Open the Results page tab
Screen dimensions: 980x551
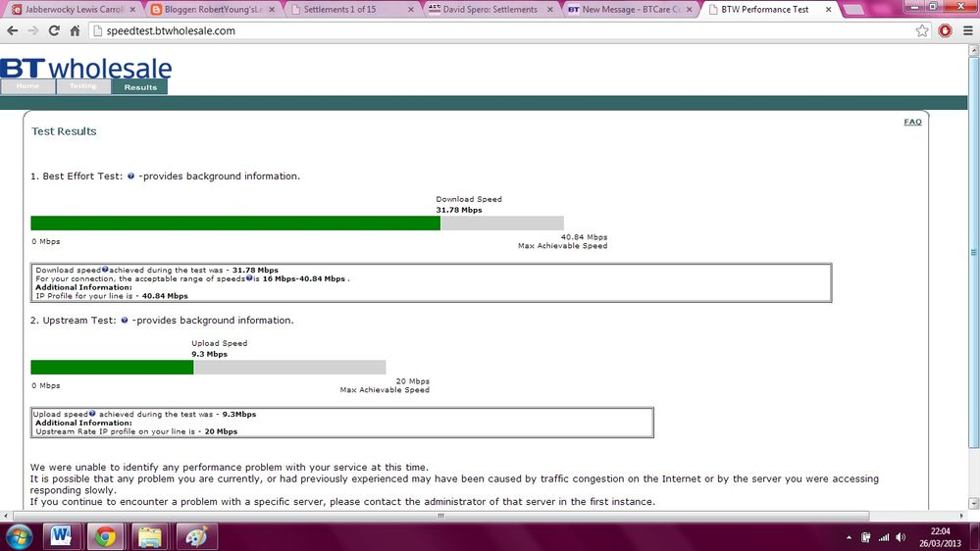(x=140, y=87)
